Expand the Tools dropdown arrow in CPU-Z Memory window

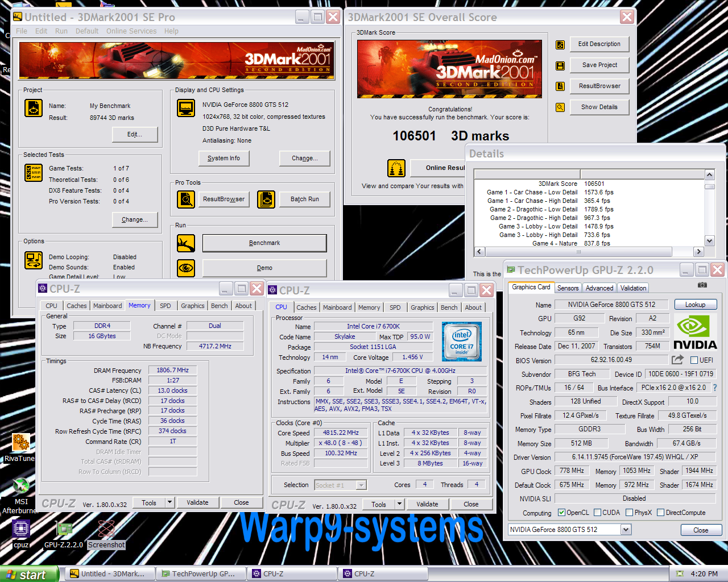point(169,502)
